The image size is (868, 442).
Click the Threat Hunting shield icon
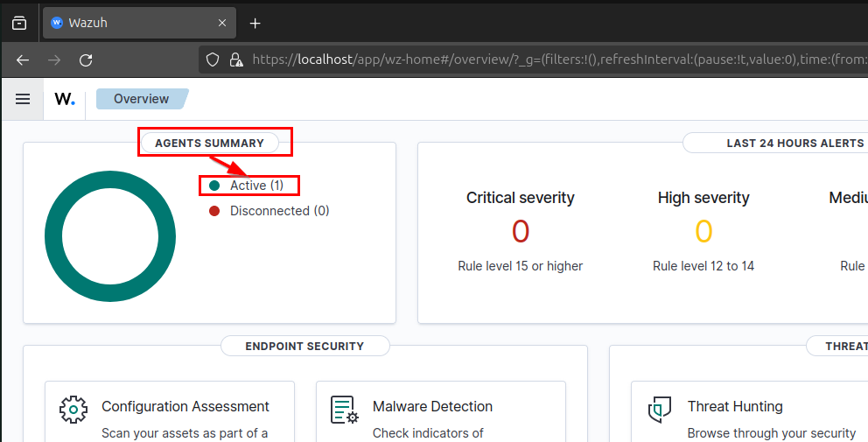click(659, 410)
